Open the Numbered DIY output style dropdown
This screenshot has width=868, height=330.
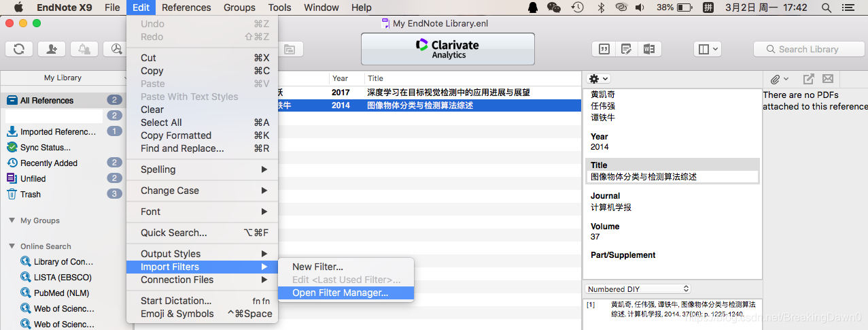click(x=638, y=289)
